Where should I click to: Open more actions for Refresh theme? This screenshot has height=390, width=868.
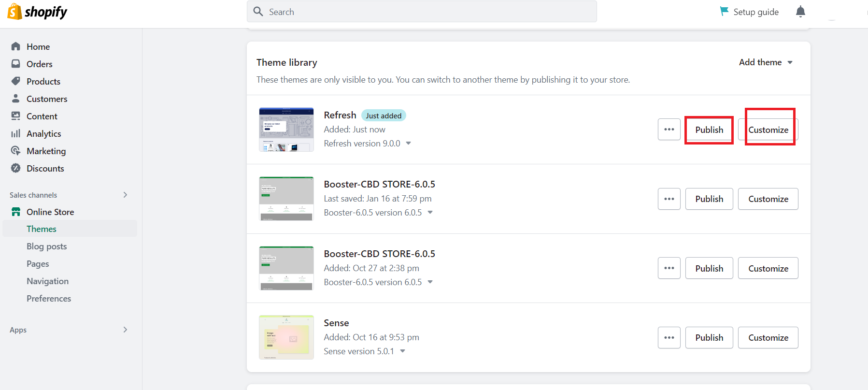click(669, 130)
